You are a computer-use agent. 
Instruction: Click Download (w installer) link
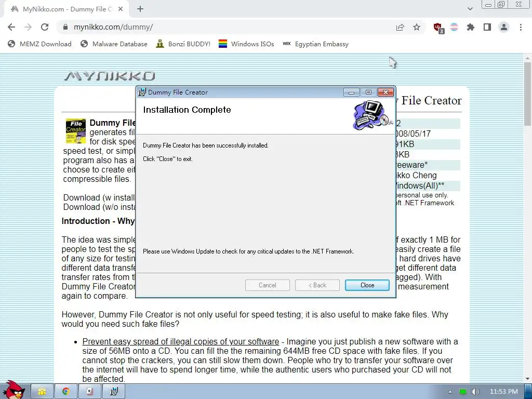(x=99, y=197)
